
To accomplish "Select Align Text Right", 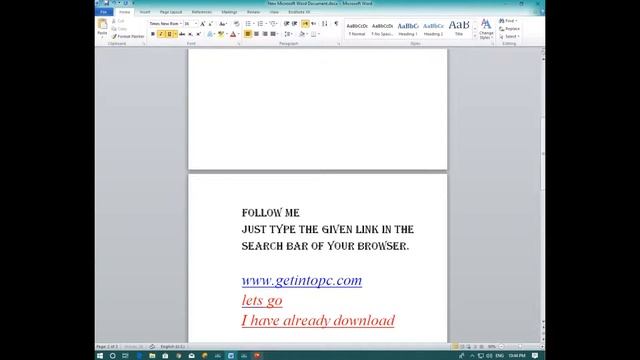I will click(265, 34).
